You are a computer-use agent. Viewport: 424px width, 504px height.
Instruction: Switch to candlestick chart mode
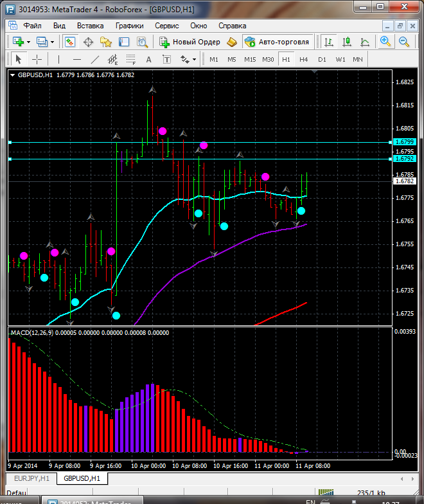click(x=347, y=42)
